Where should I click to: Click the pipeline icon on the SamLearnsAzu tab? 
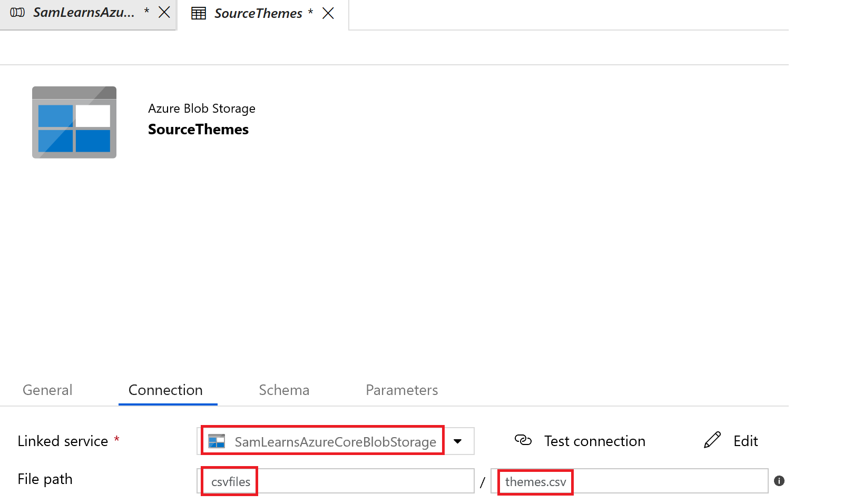pos(17,13)
